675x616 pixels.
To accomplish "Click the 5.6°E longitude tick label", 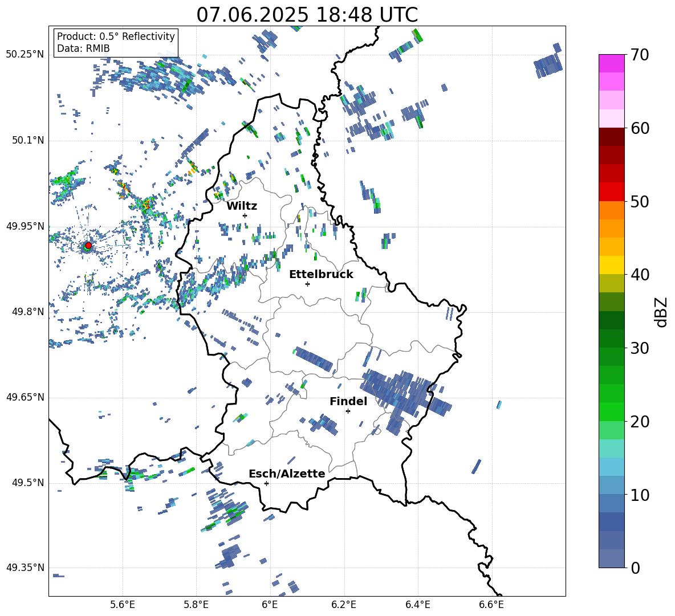I will (x=123, y=605).
